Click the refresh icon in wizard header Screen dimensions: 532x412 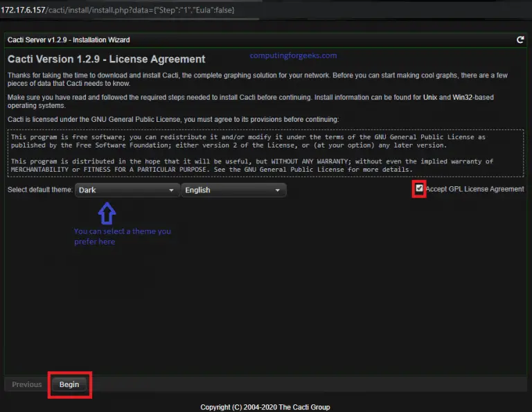click(x=520, y=40)
